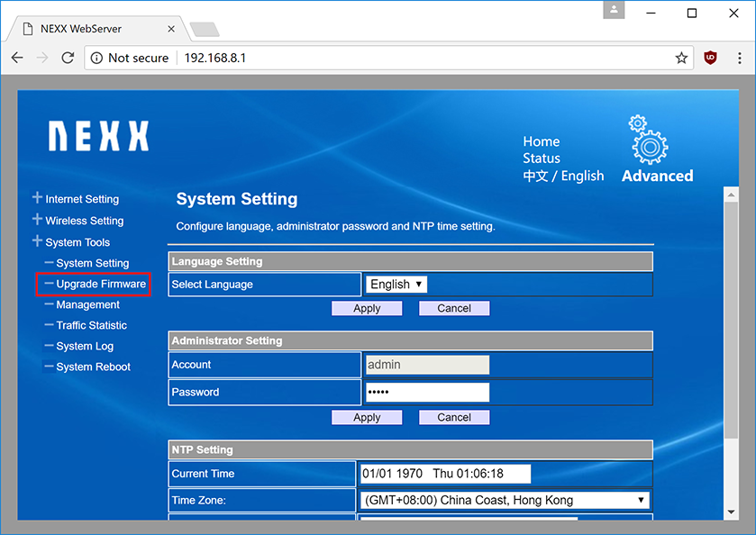This screenshot has height=535, width=756.
Task: Select Traffic Statistic in sidebar
Action: pyautogui.click(x=92, y=325)
